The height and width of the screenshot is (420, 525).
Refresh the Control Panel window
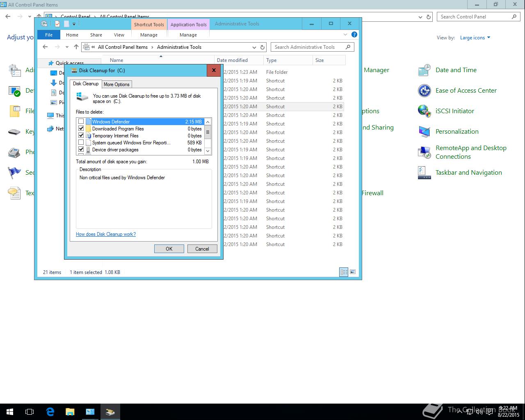[429, 17]
